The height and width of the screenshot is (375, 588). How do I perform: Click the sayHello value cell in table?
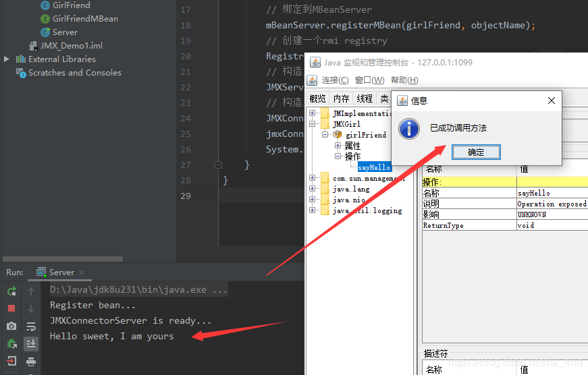click(552, 193)
